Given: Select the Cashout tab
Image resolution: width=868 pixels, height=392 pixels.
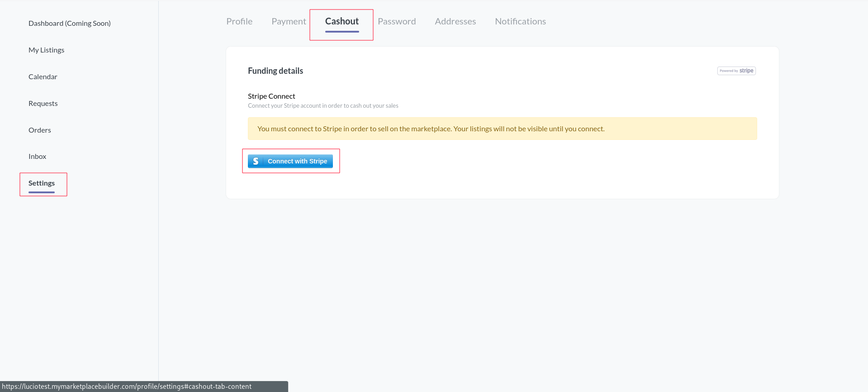Looking at the screenshot, I should pyautogui.click(x=342, y=21).
